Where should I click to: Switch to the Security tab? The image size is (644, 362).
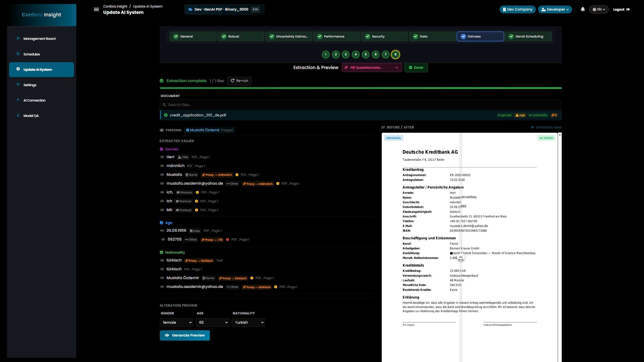coord(385,36)
